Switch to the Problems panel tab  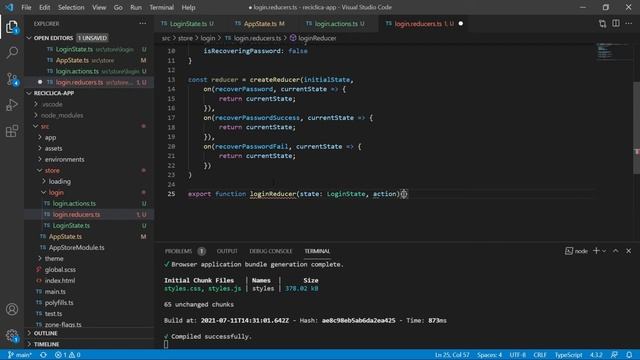[x=178, y=251]
